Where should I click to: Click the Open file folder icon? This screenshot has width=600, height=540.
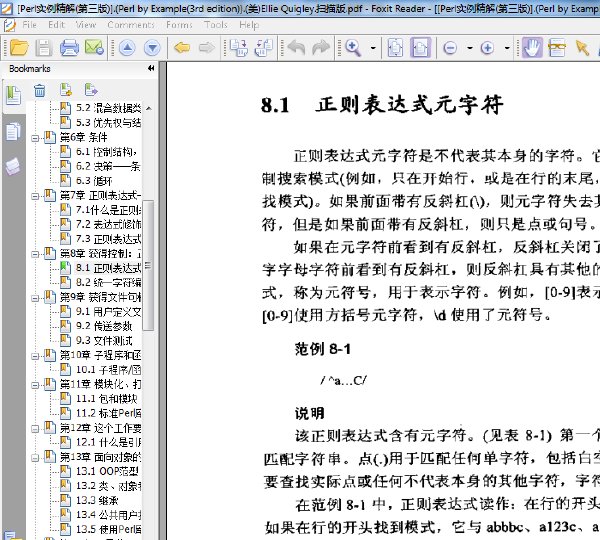pyautogui.click(x=19, y=48)
